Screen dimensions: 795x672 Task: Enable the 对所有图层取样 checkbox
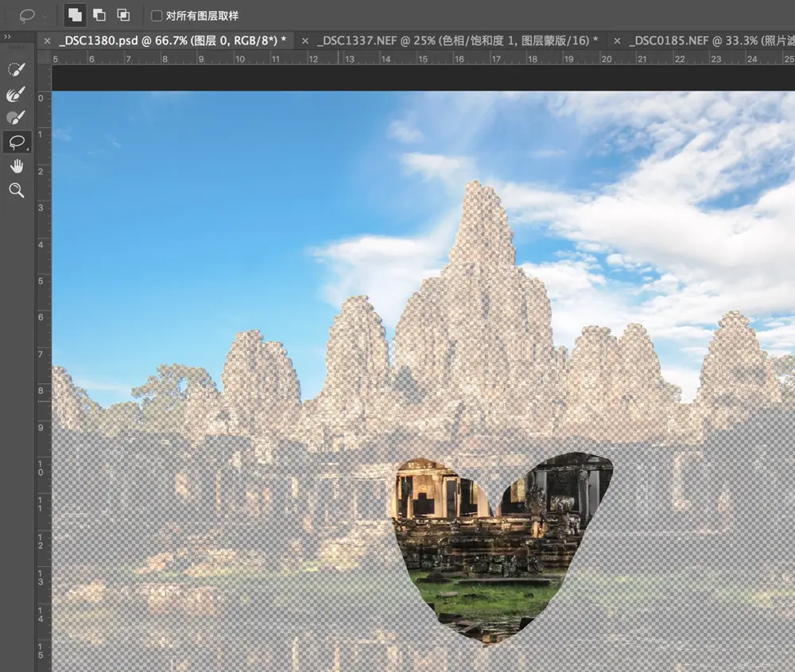click(157, 16)
